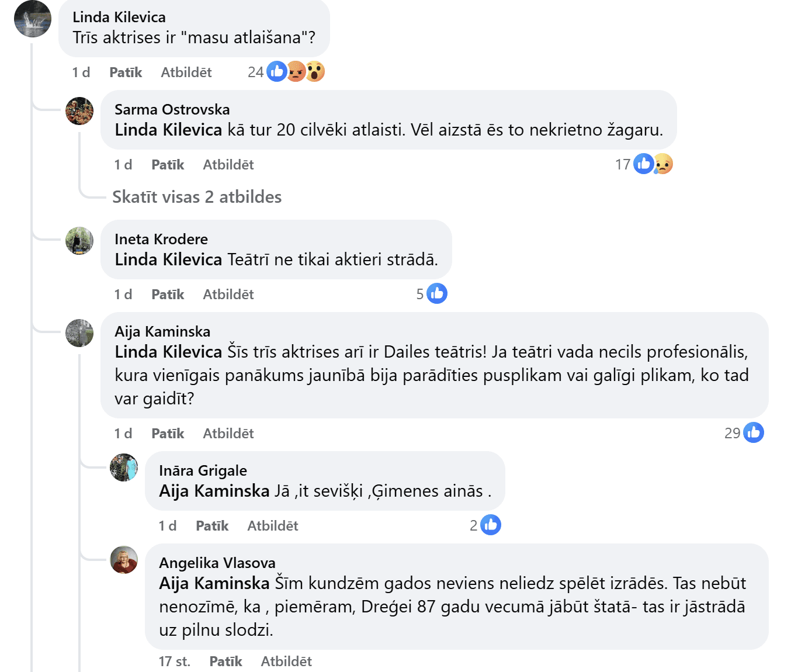Reply to Sarma Ostrovska with Atbildēt
The height and width of the screenshot is (672, 791).
click(228, 165)
